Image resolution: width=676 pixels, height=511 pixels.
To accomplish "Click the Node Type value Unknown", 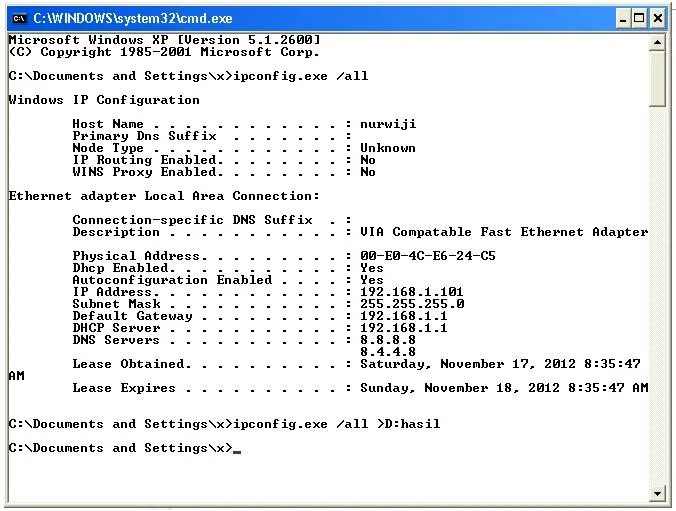I will [x=388, y=148].
